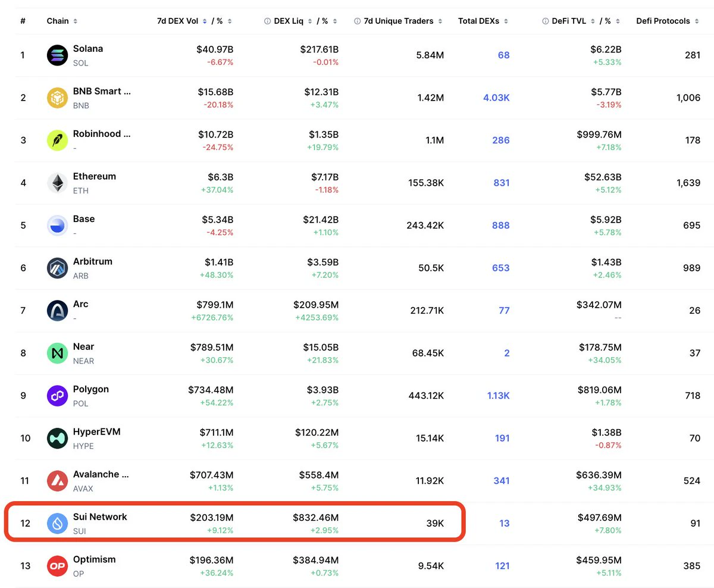The height and width of the screenshot is (588, 714).
Task: Click info icon beside 7d Unique Traders
Action: (x=357, y=21)
